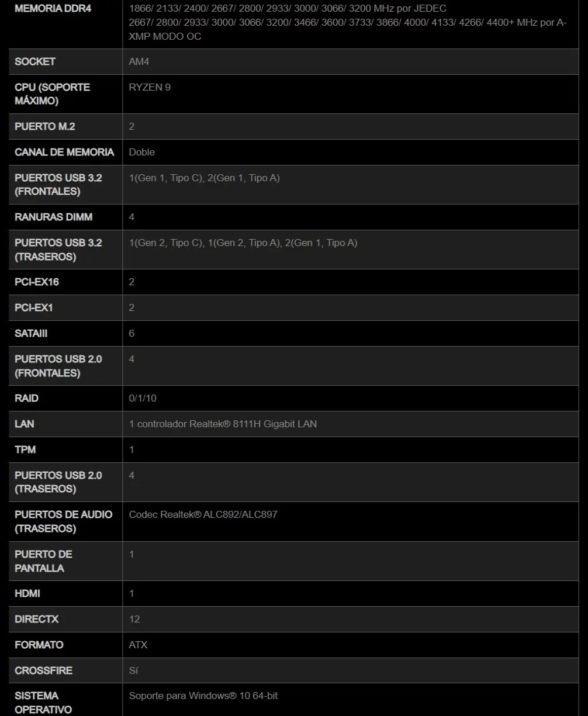The width and height of the screenshot is (588, 716).
Task: Click the RANURAS DIMM row label
Action: (53, 217)
